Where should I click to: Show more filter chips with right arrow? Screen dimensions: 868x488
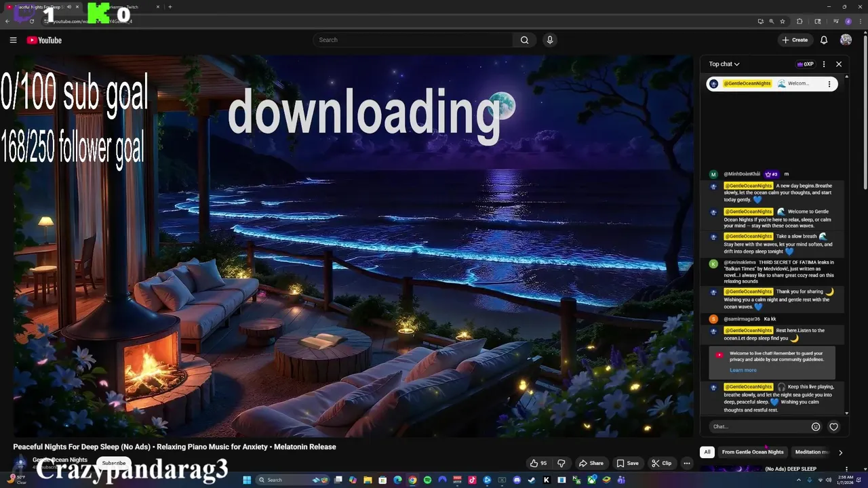pos(840,452)
